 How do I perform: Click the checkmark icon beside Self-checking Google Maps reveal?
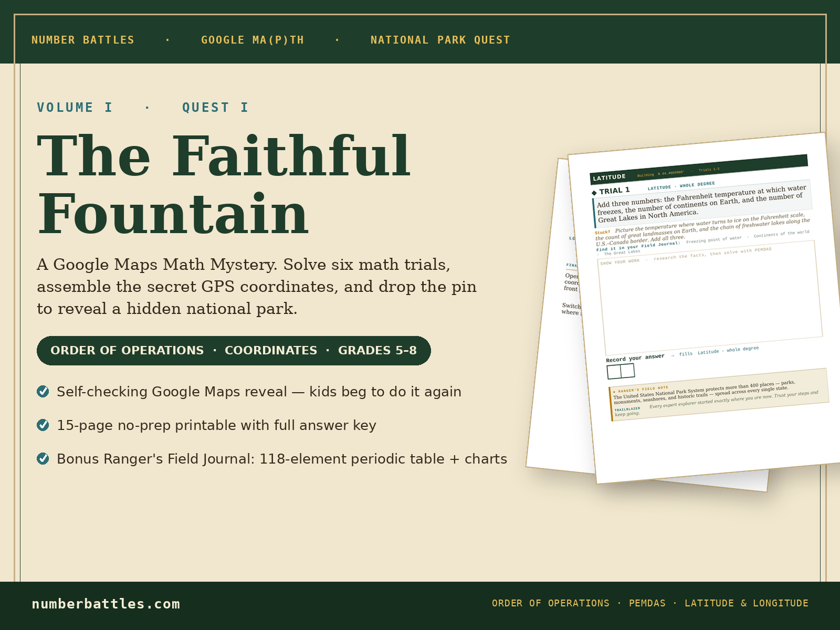[x=43, y=391]
